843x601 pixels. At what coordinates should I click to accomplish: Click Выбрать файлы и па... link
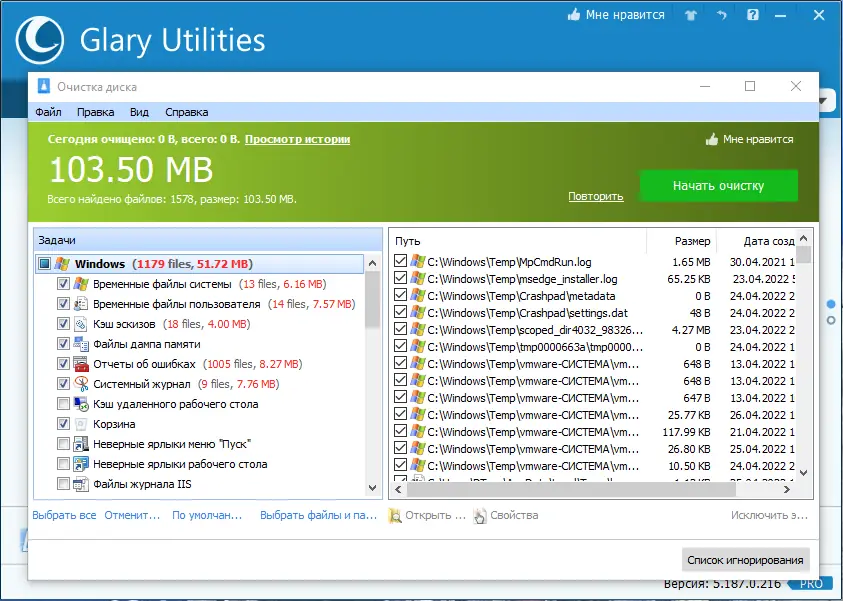pos(318,516)
